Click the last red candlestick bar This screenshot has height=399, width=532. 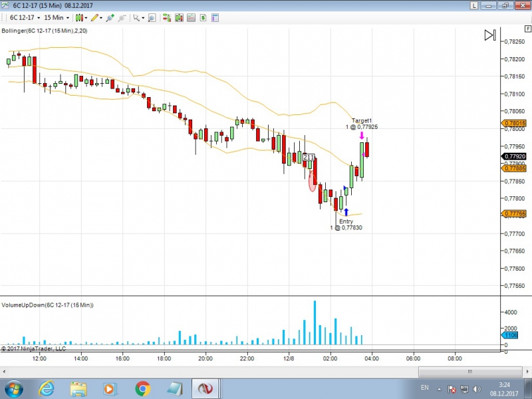tap(367, 149)
